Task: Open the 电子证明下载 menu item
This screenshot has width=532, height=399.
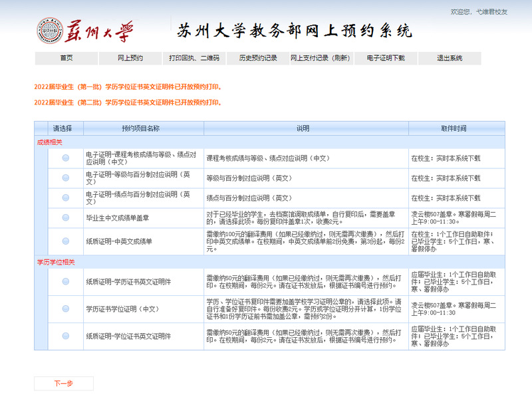Action: (x=385, y=58)
